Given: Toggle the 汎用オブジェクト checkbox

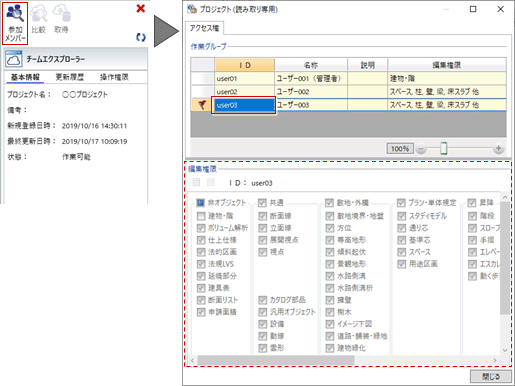Looking at the screenshot, I should click(263, 312).
